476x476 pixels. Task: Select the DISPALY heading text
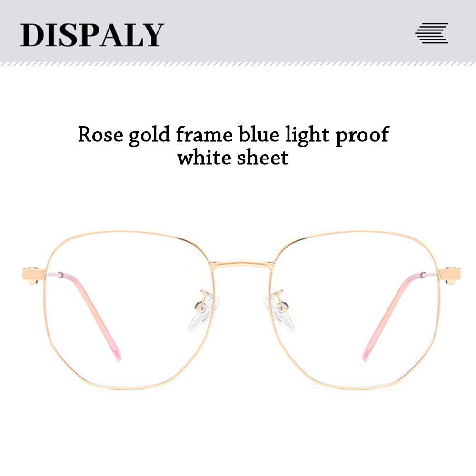(x=92, y=35)
